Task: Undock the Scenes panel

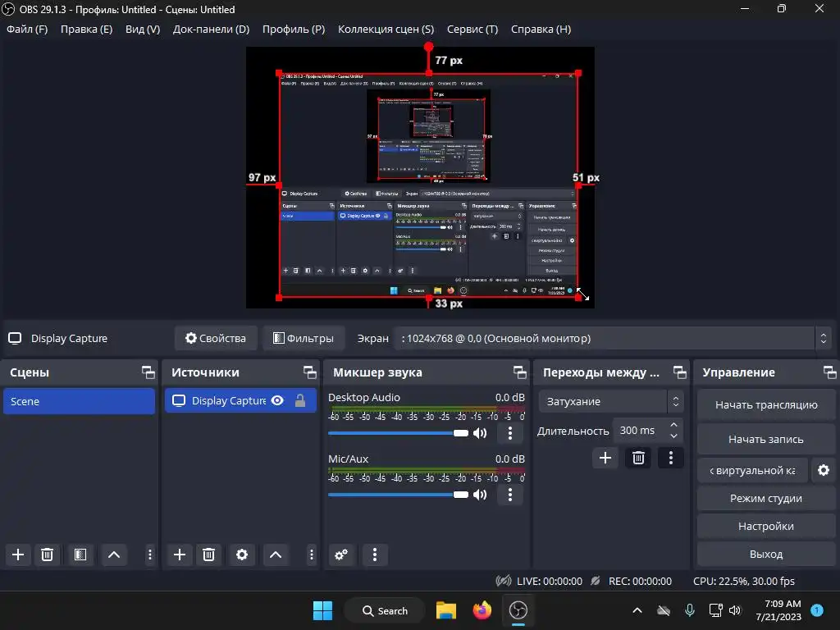Action: coord(148,372)
